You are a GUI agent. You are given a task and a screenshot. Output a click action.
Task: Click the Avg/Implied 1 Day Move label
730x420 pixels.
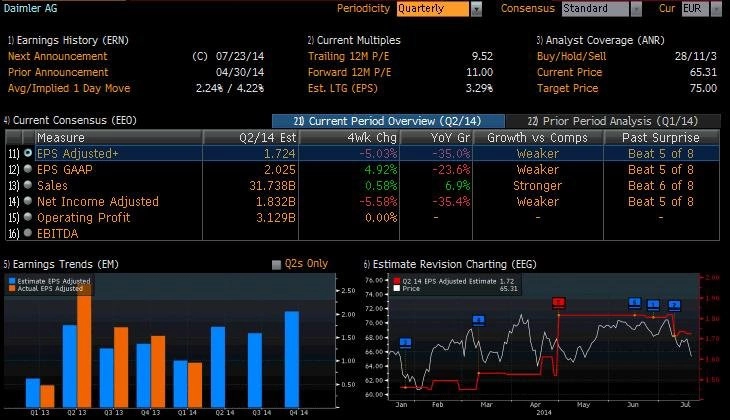pyautogui.click(x=69, y=88)
